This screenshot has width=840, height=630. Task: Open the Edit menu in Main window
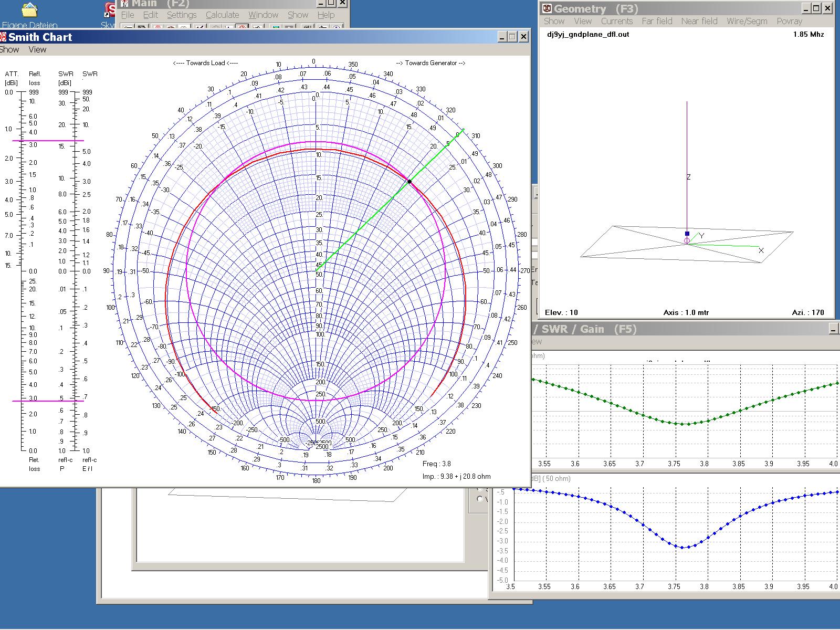coord(150,15)
